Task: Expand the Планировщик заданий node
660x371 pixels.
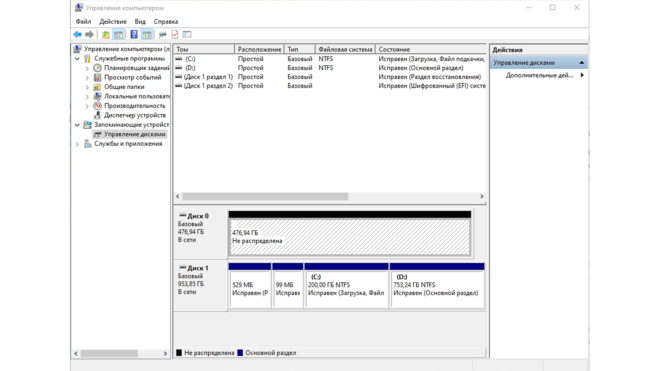Action: pyautogui.click(x=87, y=68)
